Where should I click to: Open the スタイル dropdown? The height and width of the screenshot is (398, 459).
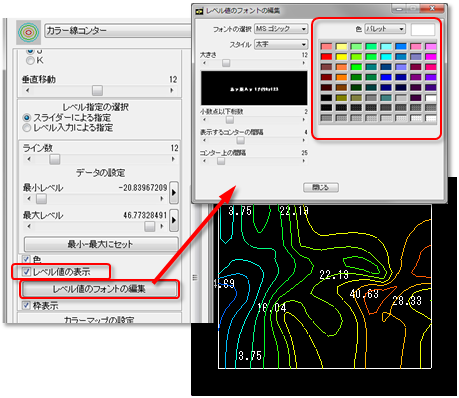point(281,44)
